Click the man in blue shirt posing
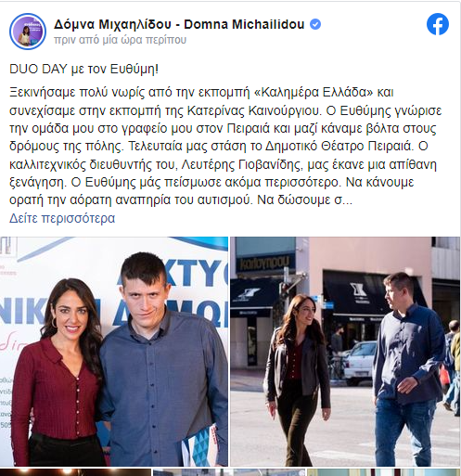Screen dimensions: 461x476 click(x=164, y=359)
